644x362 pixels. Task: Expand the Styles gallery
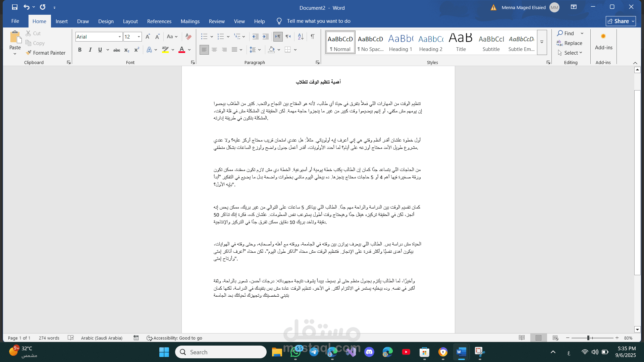pos(542,42)
